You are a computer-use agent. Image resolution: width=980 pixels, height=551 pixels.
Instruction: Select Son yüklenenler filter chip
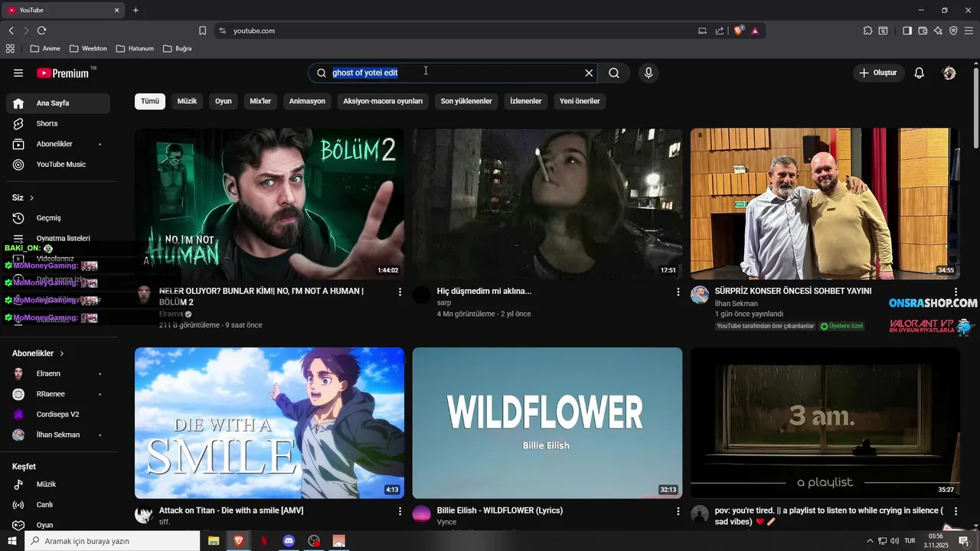466,101
